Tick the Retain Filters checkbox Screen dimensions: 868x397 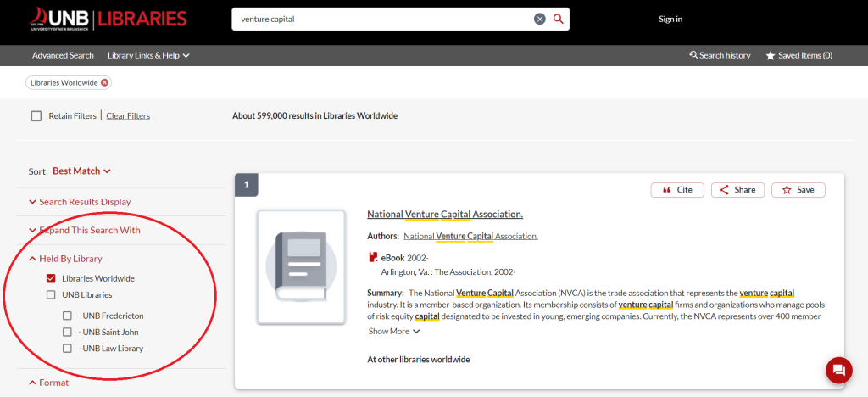click(x=36, y=116)
